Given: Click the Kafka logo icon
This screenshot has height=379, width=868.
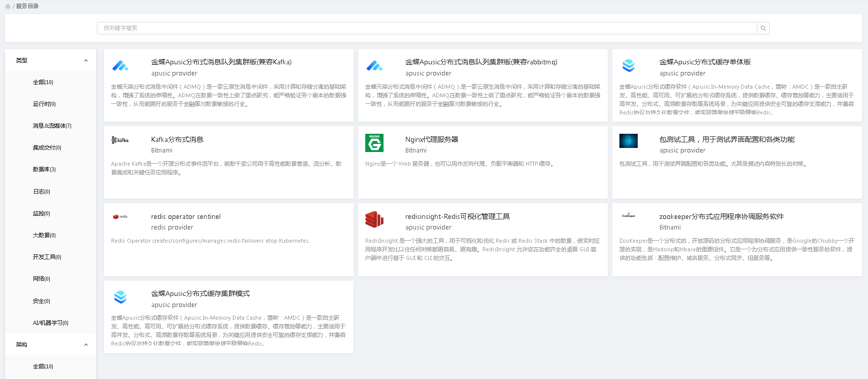Looking at the screenshot, I should click(120, 140).
